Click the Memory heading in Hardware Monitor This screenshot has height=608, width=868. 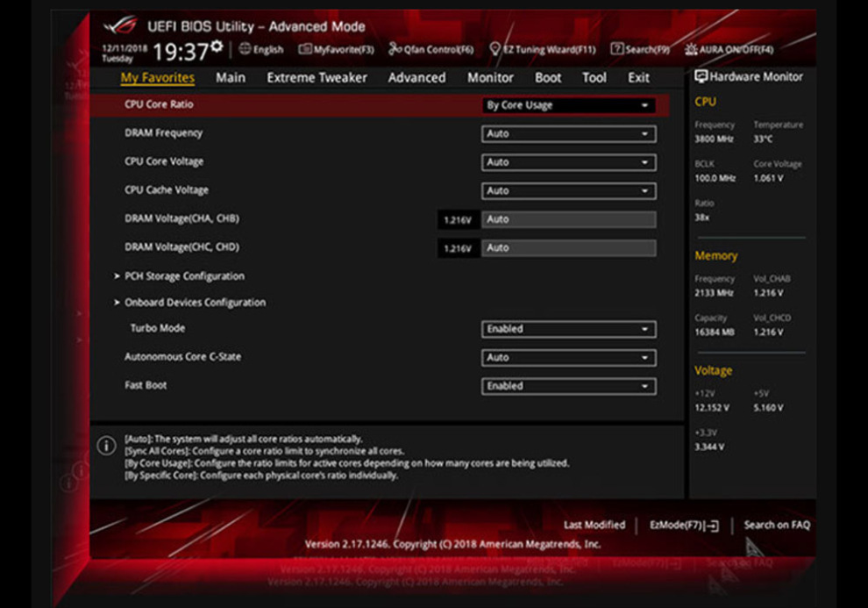[716, 256]
